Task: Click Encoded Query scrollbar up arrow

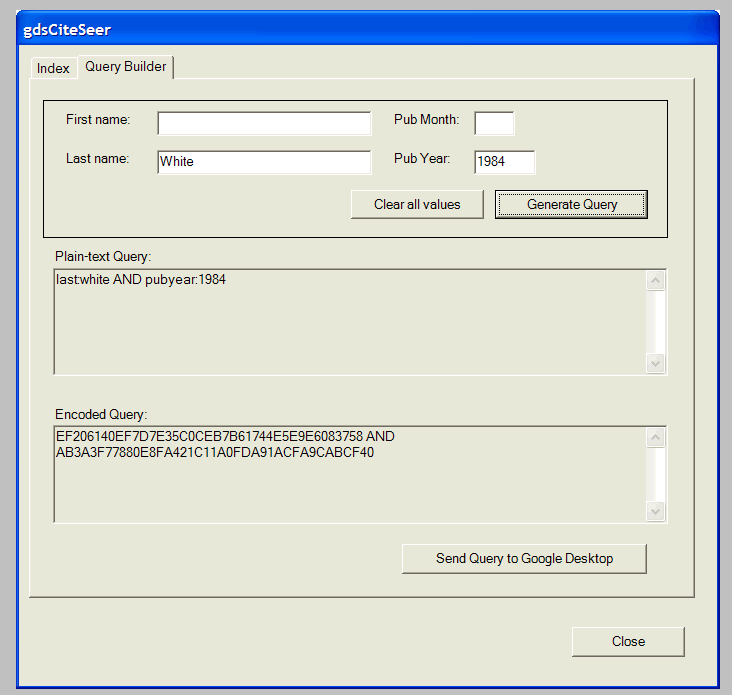Action: coord(656,438)
